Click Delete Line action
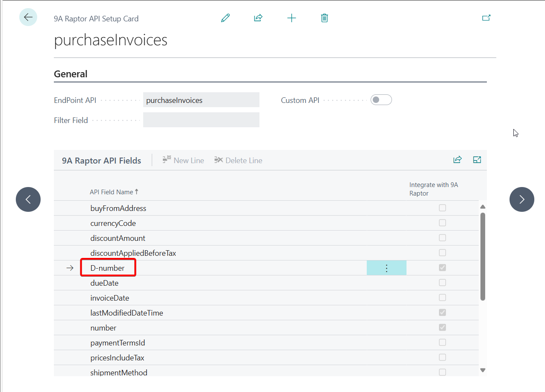 pos(239,161)
